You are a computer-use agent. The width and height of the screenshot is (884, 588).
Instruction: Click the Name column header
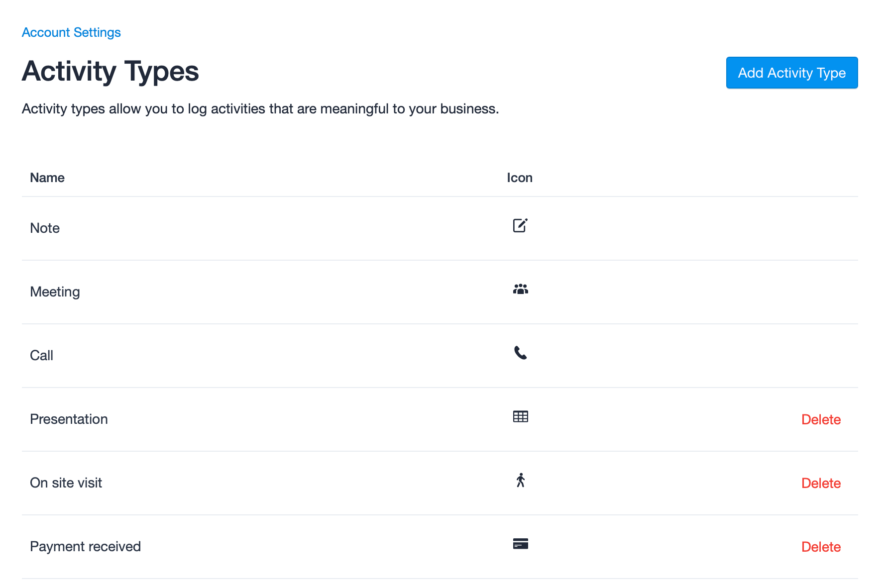[47, 178]
